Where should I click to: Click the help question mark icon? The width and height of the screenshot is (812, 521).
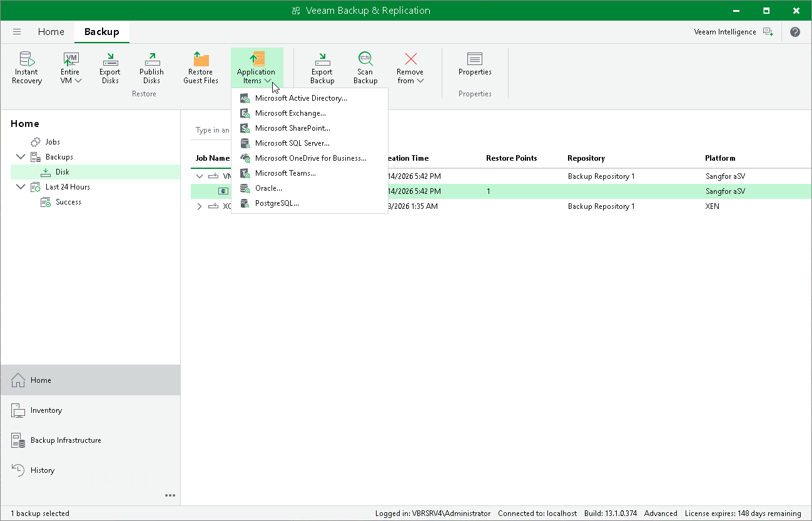pos(794,32)
